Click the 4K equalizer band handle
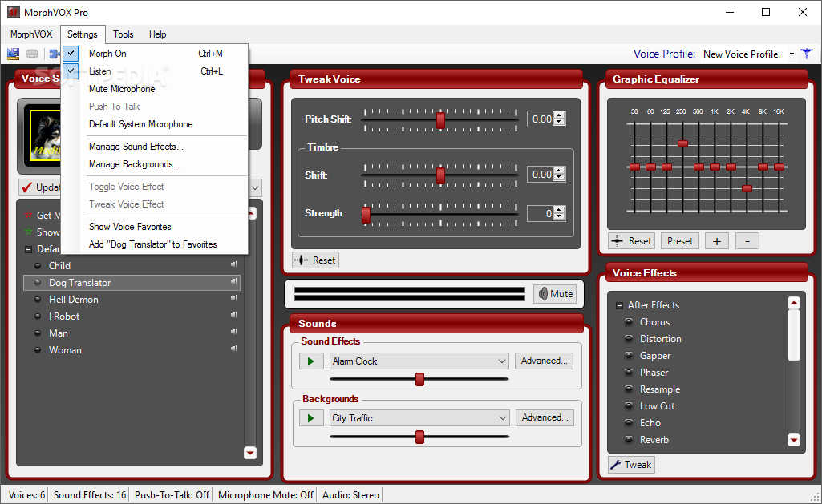This screenshot has height=504, width=822. tap(747, 188)
